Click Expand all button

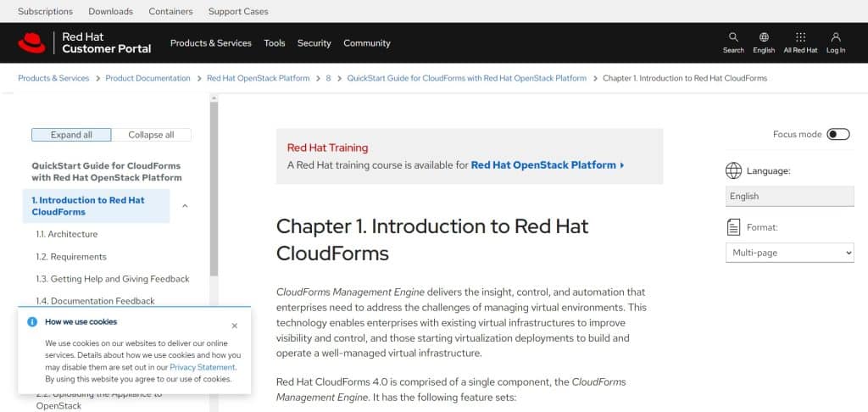(x=71, y=135)
